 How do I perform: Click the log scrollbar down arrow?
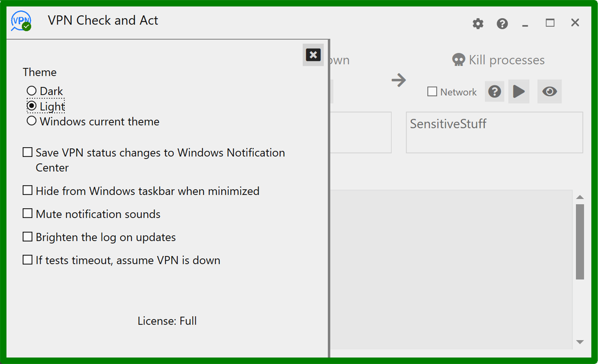point(579,342)
